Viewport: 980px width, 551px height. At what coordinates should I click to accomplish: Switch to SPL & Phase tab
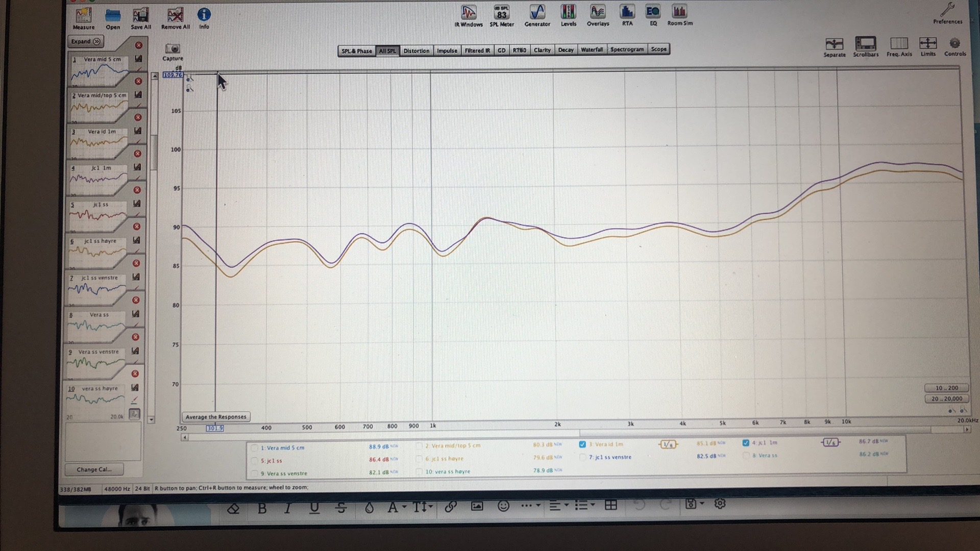coord(357,51)
